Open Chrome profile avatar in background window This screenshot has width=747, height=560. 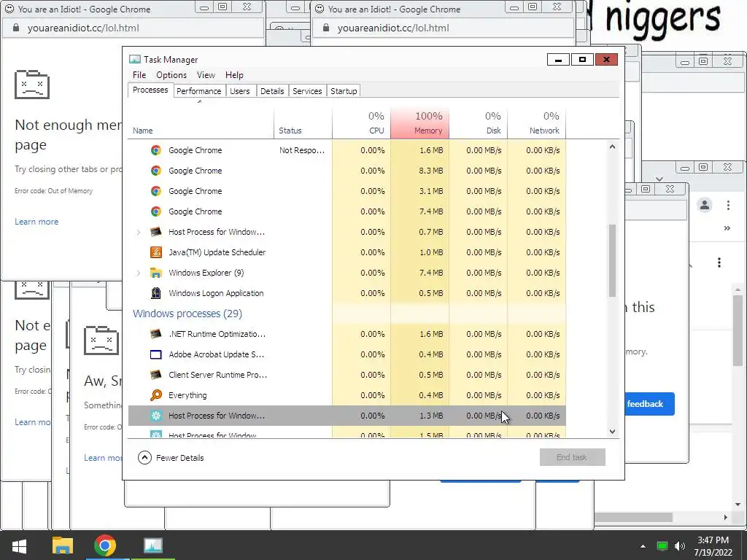pos(705,205)
